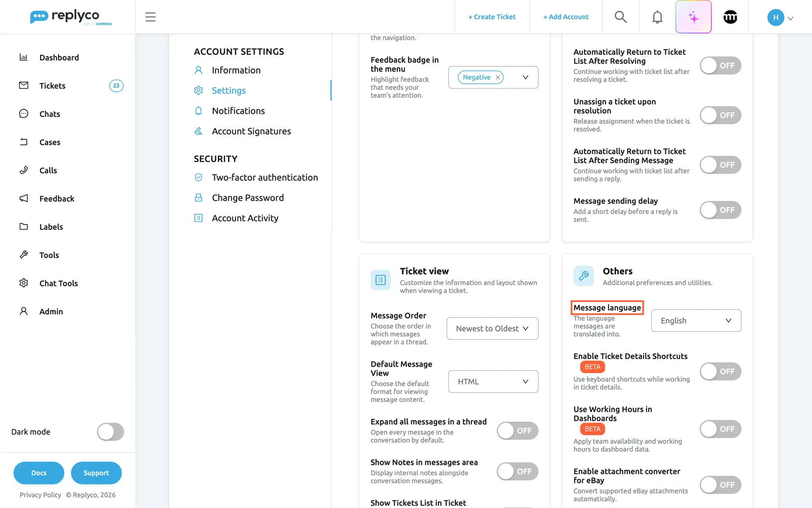The width and height of the screenshot is (812, 508).
Task: Open Account Signatures page
Action: click(x=251, y=131)
